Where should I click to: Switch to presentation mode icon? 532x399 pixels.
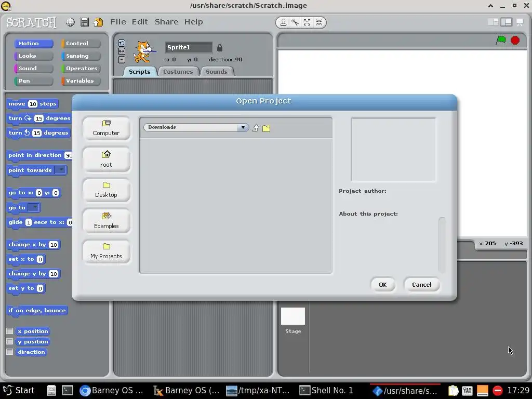tap(520, 22)
